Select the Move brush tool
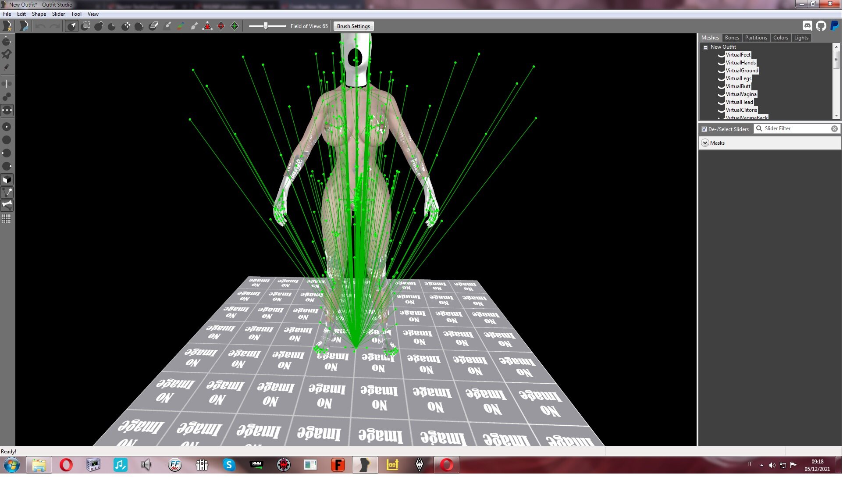The width and height of the screenshot is (868, 488). [x=126, y=26]
